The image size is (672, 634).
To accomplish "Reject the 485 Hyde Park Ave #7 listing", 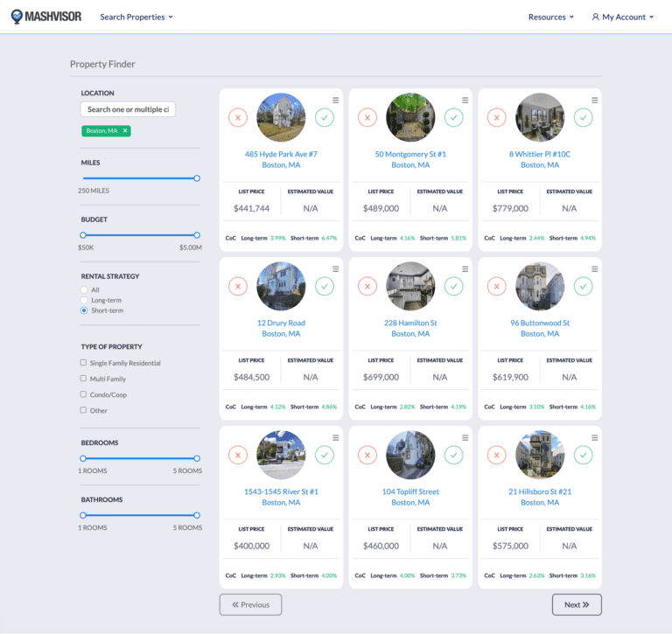I will coord(238,117).
